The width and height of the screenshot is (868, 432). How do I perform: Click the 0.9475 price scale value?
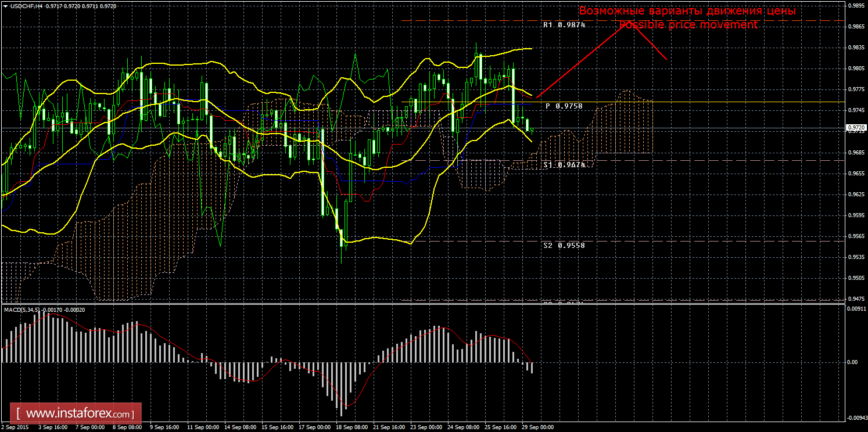tap(855, 299)
